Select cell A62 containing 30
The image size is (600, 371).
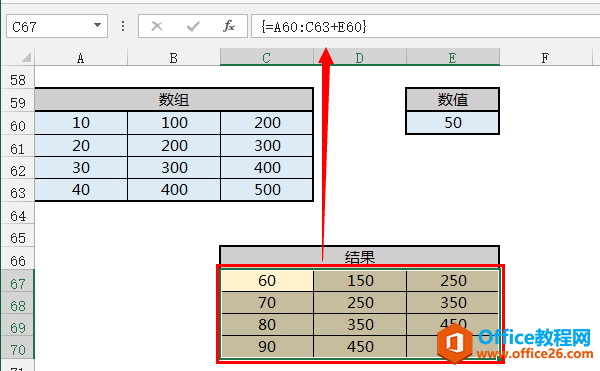coord(81,168)
